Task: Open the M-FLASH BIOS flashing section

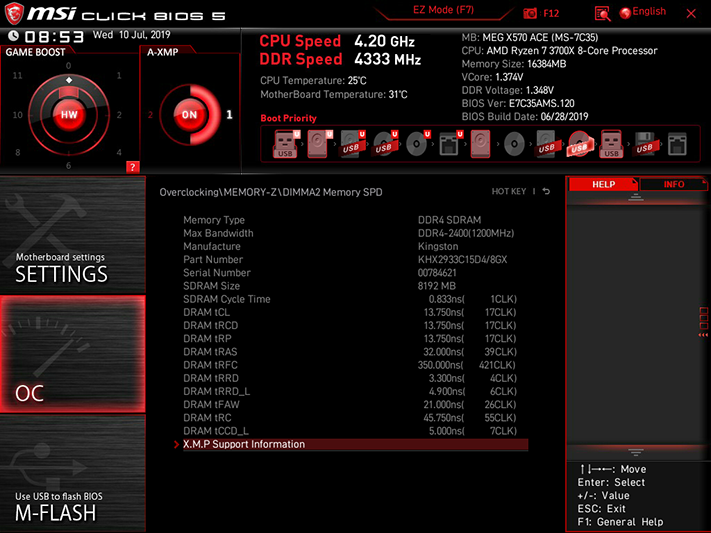Action: (73, 474)
